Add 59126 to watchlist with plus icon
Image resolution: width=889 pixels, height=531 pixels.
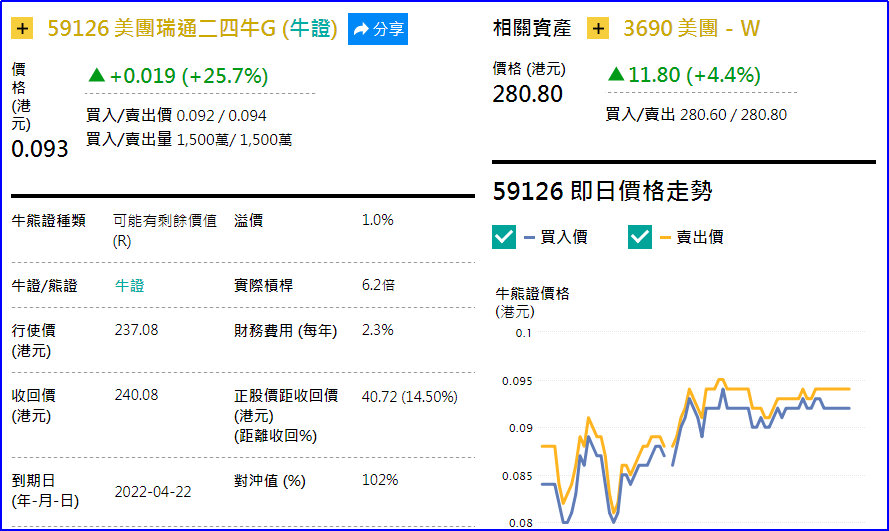click(x=22, y=28)
